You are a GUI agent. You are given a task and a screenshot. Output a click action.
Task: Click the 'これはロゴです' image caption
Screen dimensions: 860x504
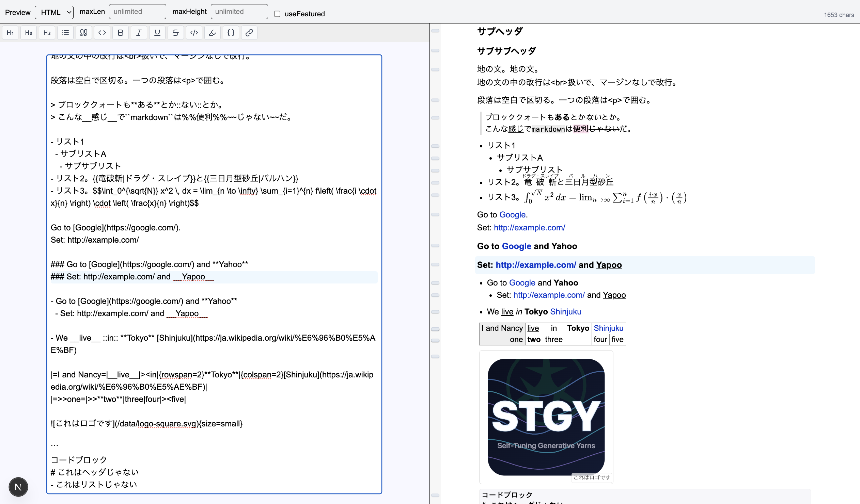[x=592, y=477]
